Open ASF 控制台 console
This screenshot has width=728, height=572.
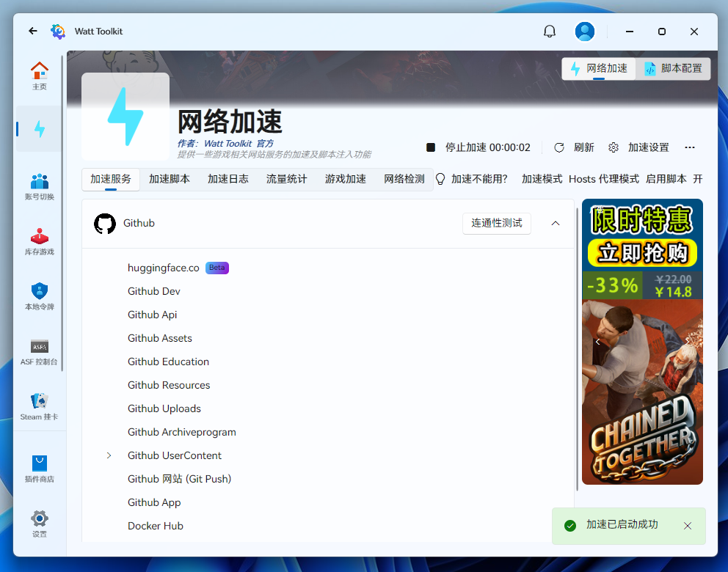[40, 352]
